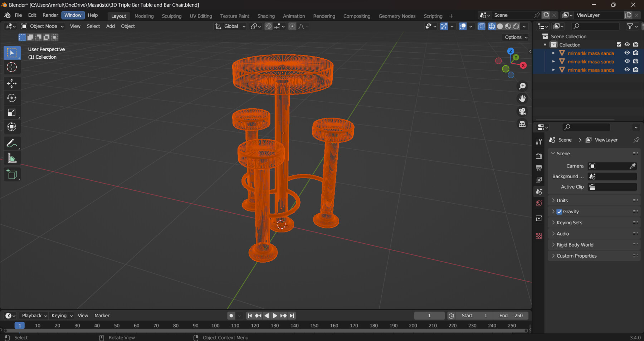Select the Annotate tool
This screenshot has width=644, height=341.
pos(12,143)
